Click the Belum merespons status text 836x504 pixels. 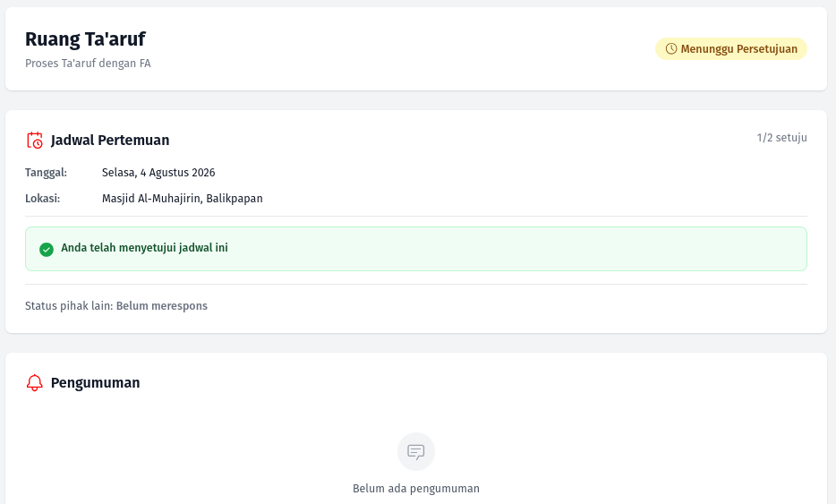coord(161,305)
